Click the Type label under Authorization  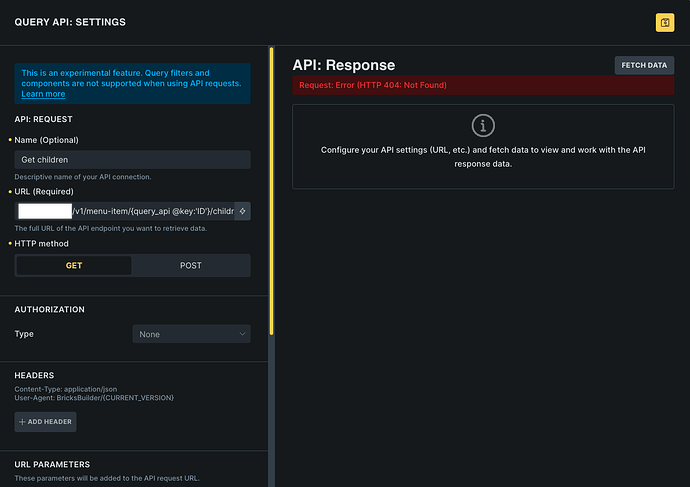(24, 334)
